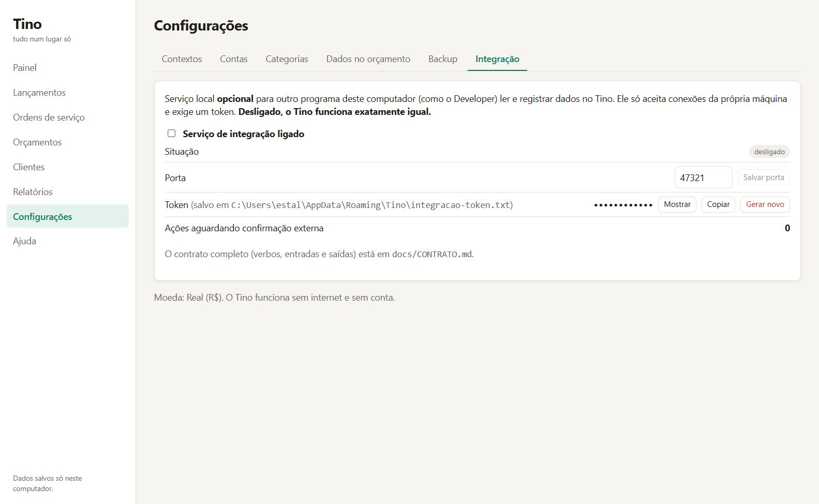Open the Clientes section
The image size is (819, 504).
[68, 167]
